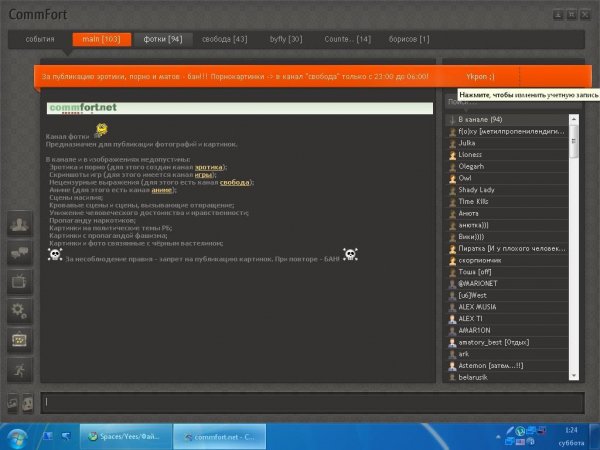
Task: Select user Пиратка in the list
Action: point(508,248)
